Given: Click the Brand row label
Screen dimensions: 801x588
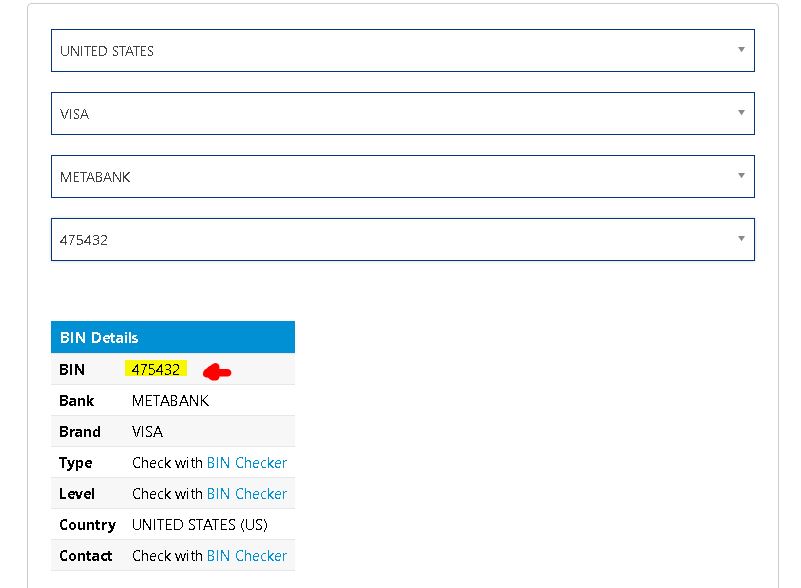Looking at the screenshot, I should coord(80,432).
